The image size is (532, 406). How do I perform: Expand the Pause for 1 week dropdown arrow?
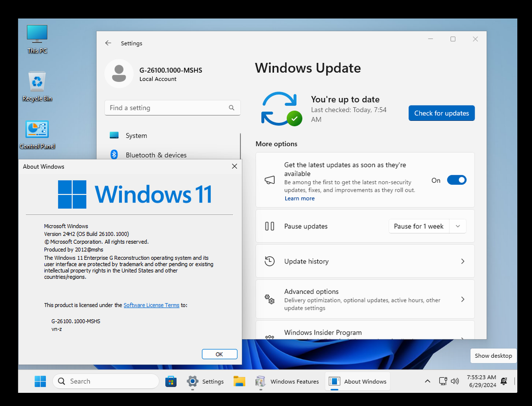(x=458, y=226)
